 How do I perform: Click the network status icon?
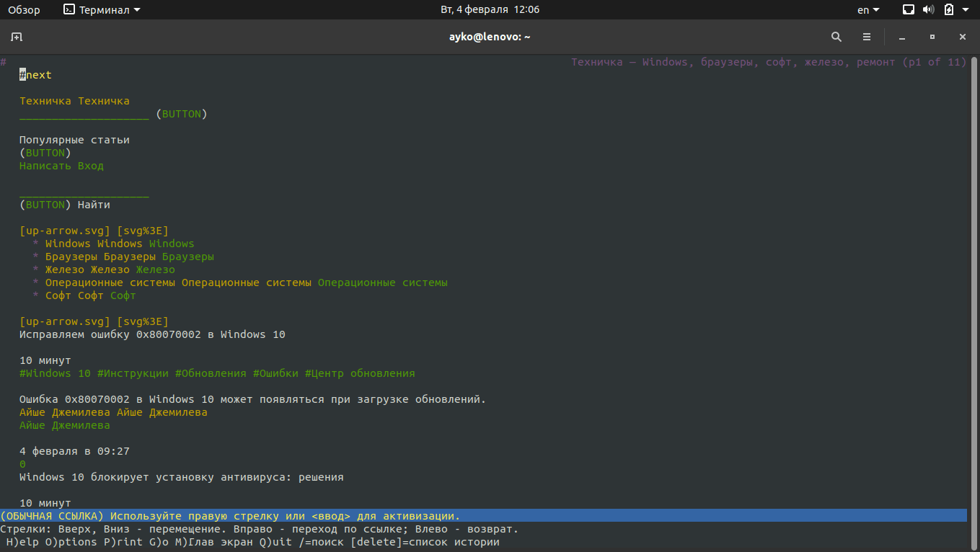909,10
